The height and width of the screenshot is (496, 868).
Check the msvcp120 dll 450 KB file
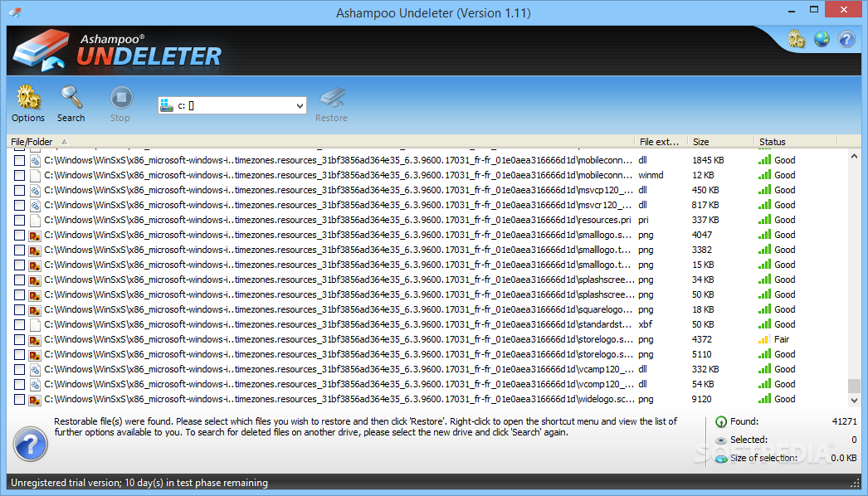(x=19, y=191)
